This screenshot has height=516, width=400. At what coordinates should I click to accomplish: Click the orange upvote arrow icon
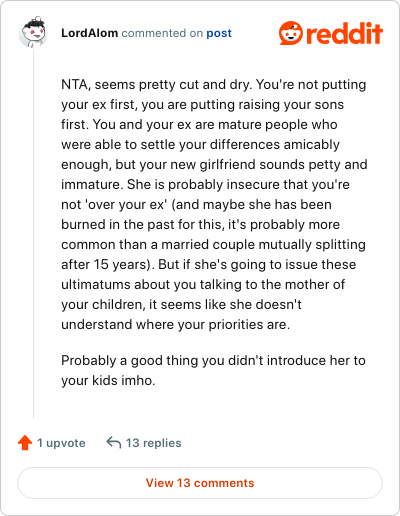click(25, 443)
